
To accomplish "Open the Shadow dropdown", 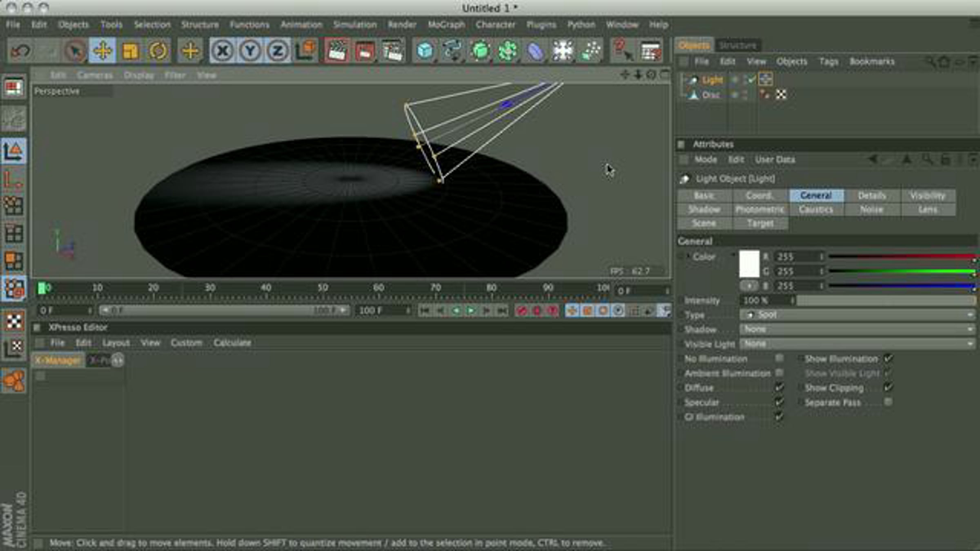I will (857, 329).
